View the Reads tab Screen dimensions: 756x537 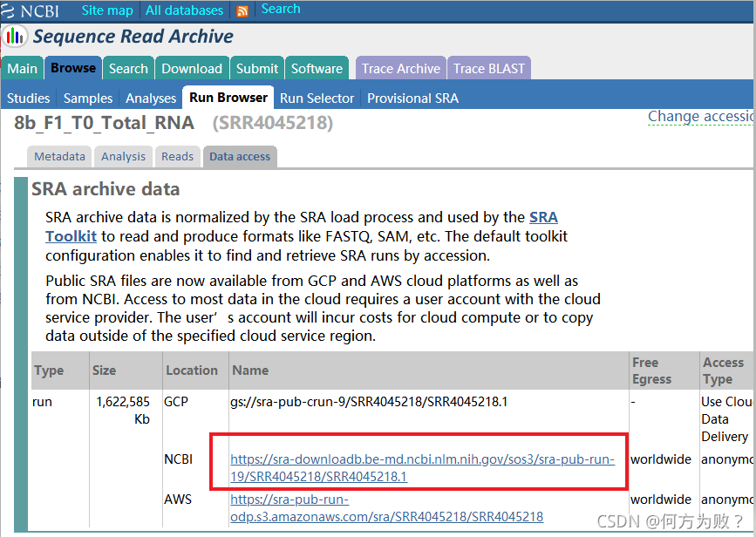[177, 156]
